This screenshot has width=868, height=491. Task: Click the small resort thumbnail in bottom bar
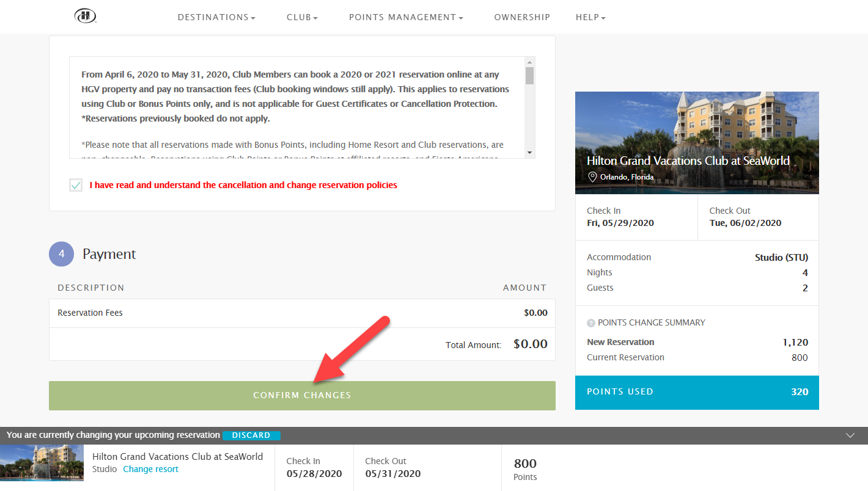(42, 463)
